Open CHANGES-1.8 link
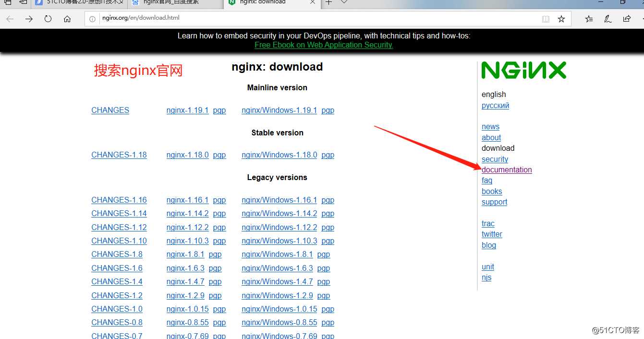This screenshot has height=339, width=644. [117, 254]
